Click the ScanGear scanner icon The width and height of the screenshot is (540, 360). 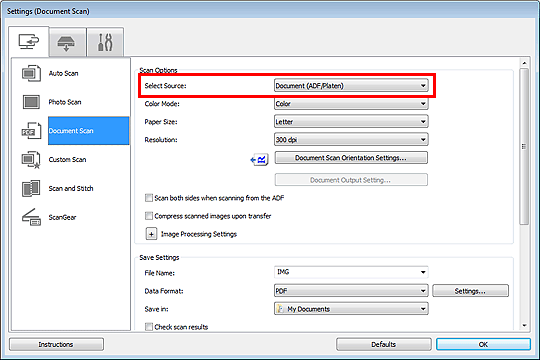[x=31, y=217]
